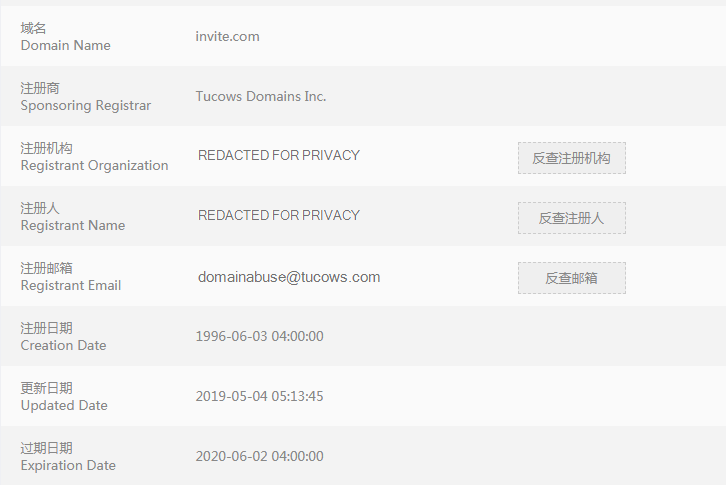Click REDACTED FOR PRIVACY in Registrant Name row
This screenshot has width=726, height=485.
(278, 215)
